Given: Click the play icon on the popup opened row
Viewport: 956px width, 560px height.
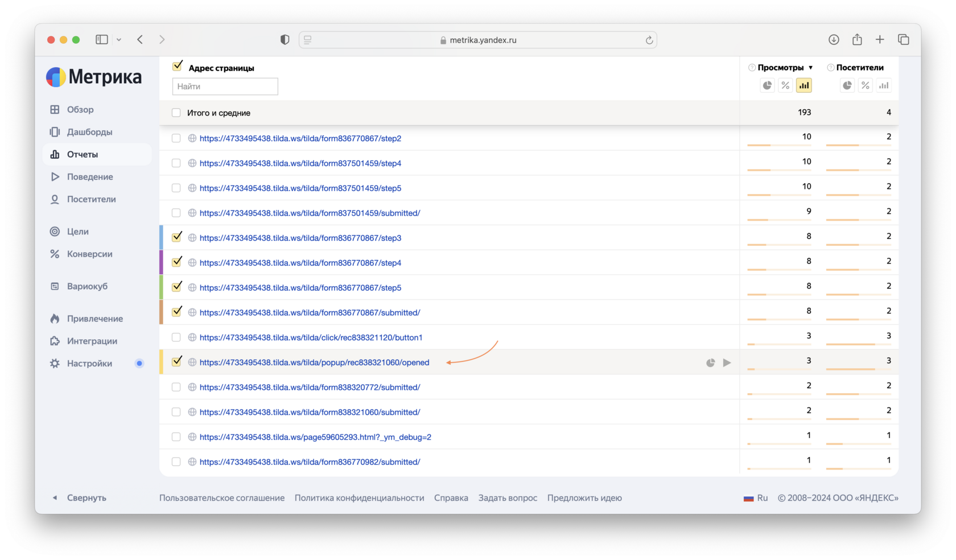Looking at the screenshot, I should (727, 363).
